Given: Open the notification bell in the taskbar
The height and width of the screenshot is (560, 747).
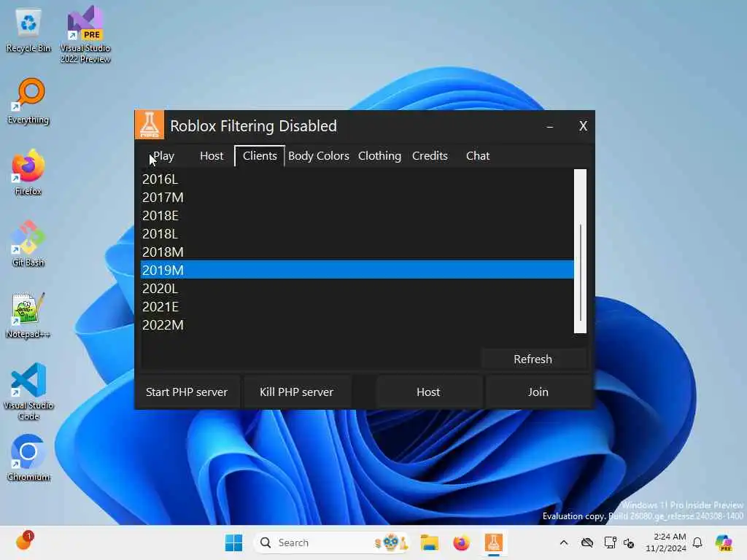Looking at the screenshot, I should click(697, 542).
